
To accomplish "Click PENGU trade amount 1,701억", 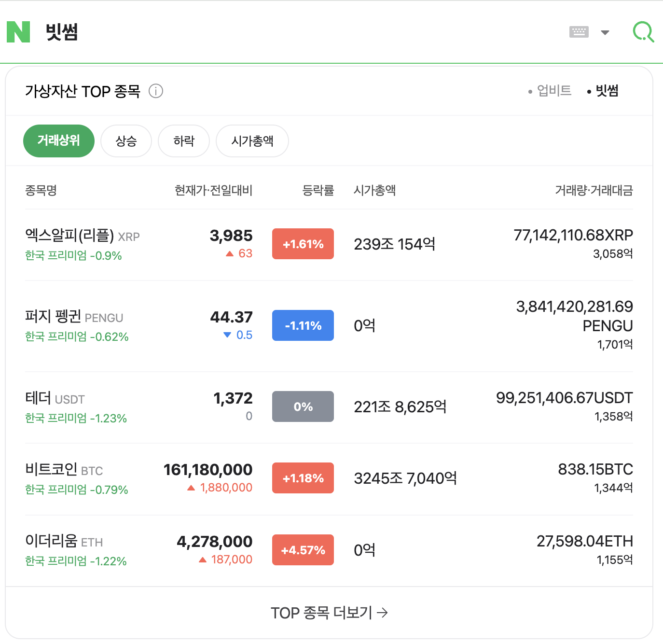I will (x=615, y=344).
